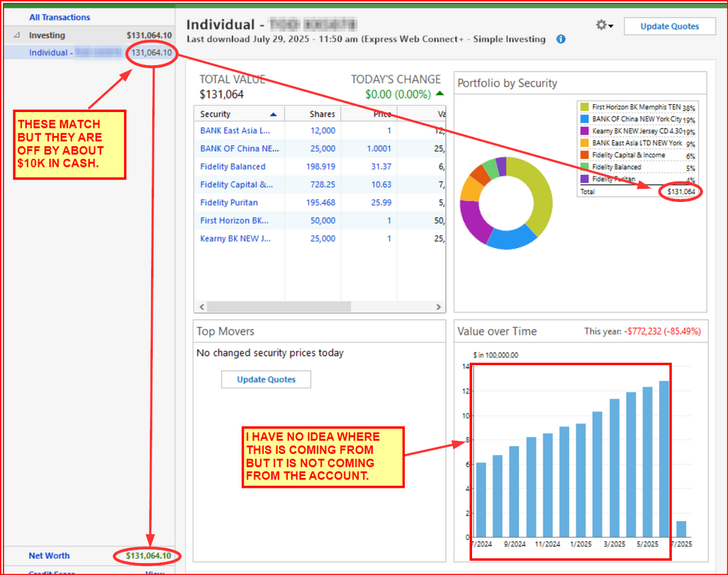Click BANK OF China blue legend swatch
The image size is (728, 575).
[585, 119]
